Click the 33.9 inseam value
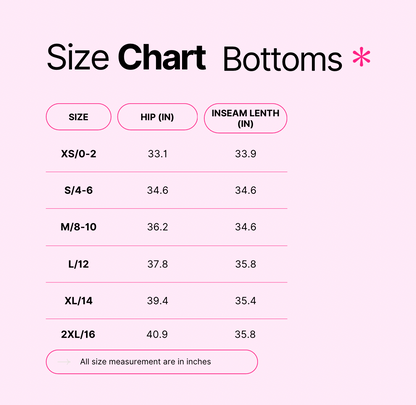The height and width of the screenshot is (405, 416). [x=246, y=154]
